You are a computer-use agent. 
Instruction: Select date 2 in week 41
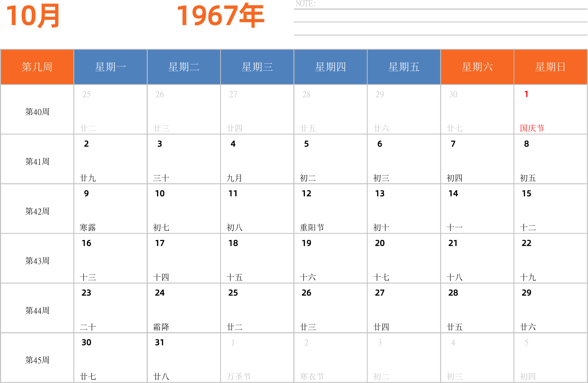86,144
